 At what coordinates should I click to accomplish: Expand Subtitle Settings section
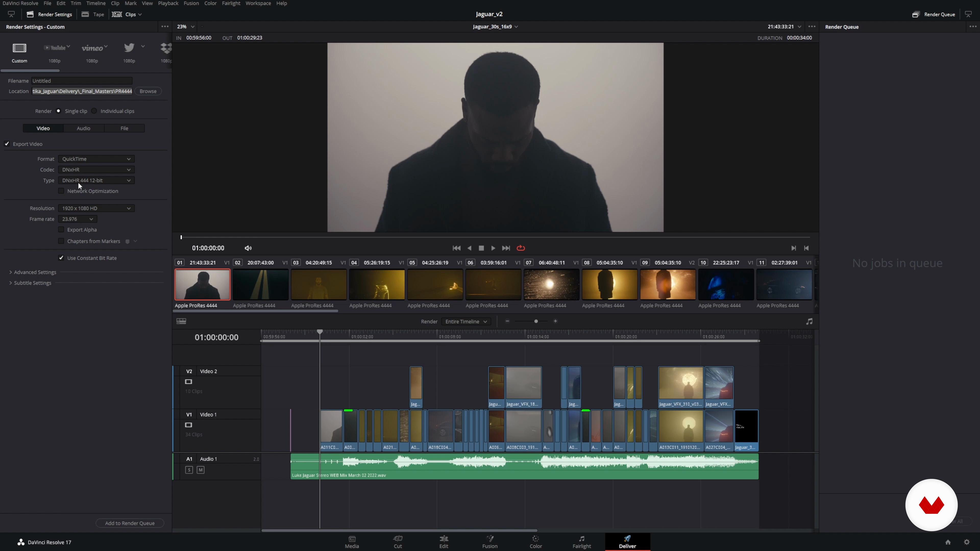[30, 283]
